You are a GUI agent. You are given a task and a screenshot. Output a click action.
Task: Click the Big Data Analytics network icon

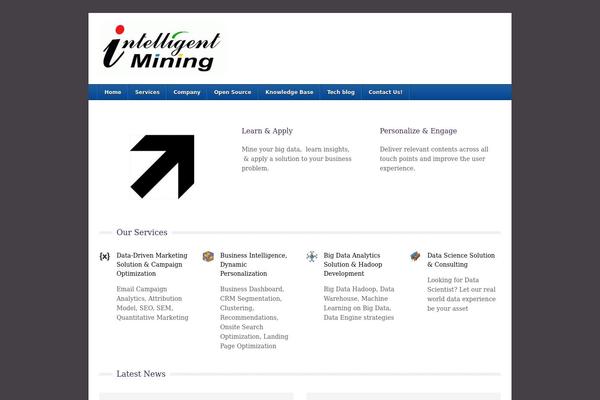pos(312,256)
